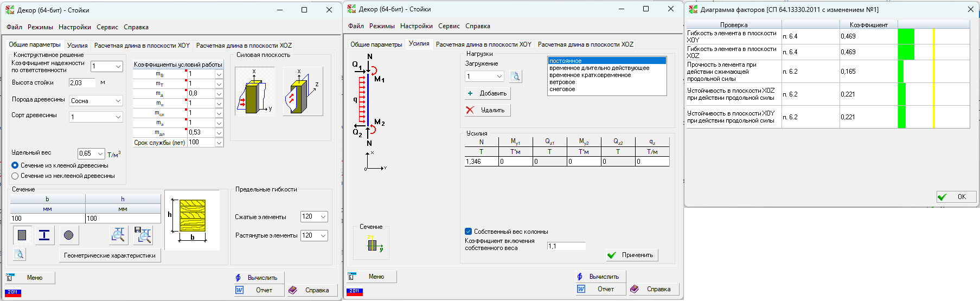Click the 'Геометрические характеристики' button
This screenshot has width=980, height=301.
[110, 255]
